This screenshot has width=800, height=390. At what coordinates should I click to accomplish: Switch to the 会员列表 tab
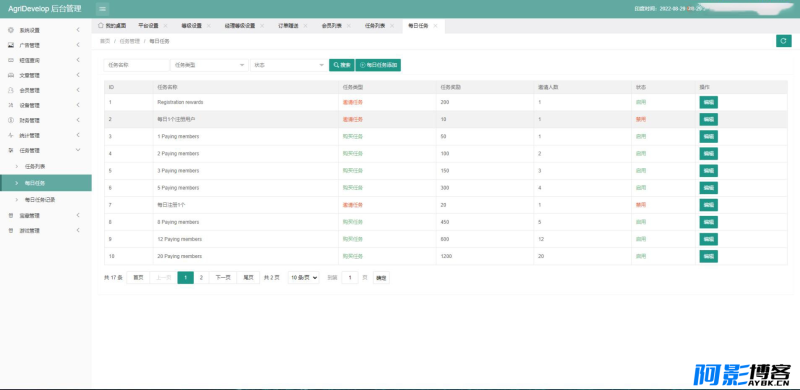pyautogui.click(x=332, y=26)
